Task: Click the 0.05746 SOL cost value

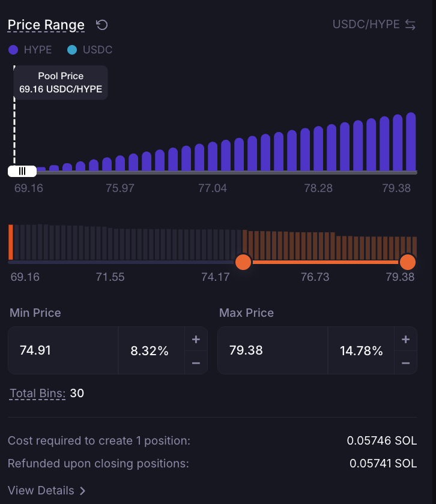Action: pyautogui.click(x=381, y=440)
